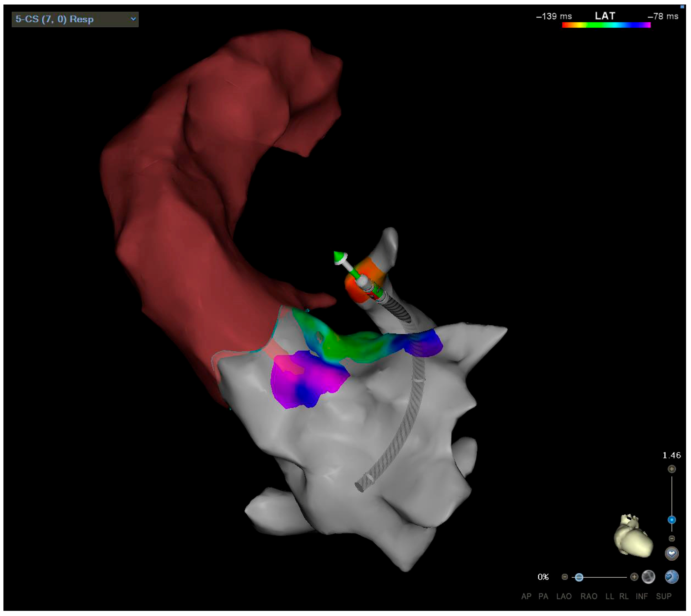Click the transparency slider handle at 0%
691x616 pixels.
[x=579, y=577]
